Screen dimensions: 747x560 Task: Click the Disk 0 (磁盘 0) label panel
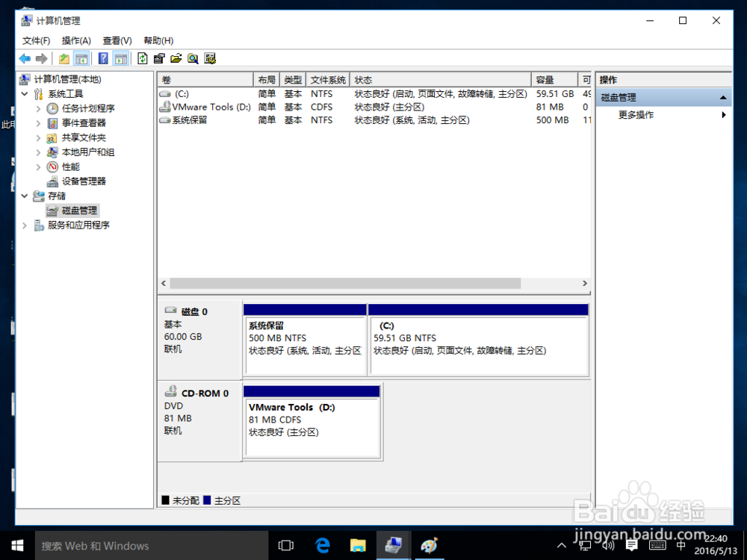click(x=199, y=340)
